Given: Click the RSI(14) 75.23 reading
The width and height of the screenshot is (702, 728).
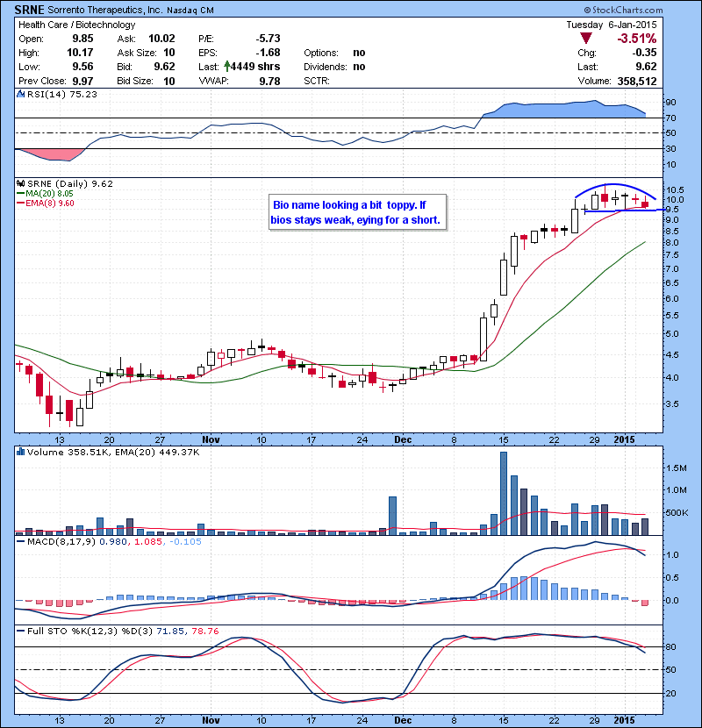Looking at the screenshot, I should point(62,94).
